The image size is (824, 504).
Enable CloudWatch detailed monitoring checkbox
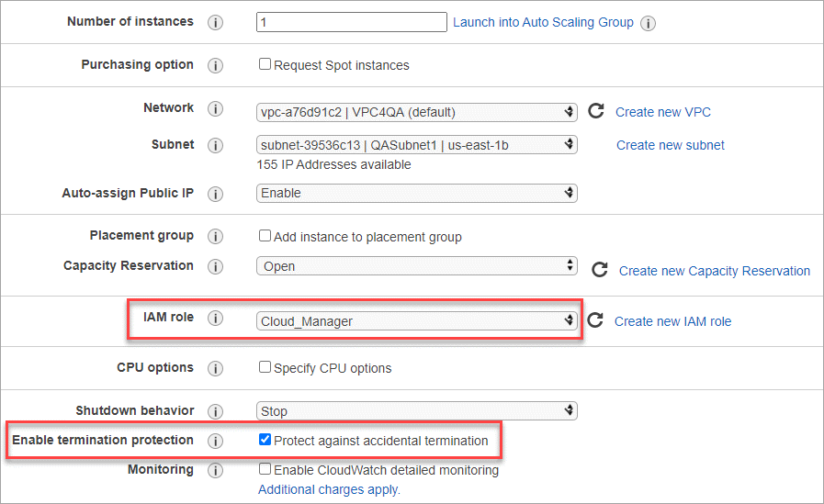(265, 469)
